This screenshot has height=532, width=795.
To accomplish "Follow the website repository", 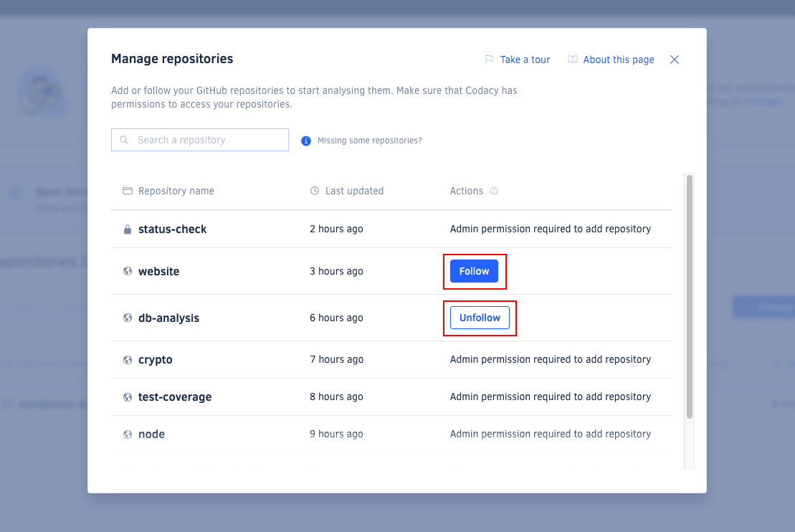I will click(474, 271).
